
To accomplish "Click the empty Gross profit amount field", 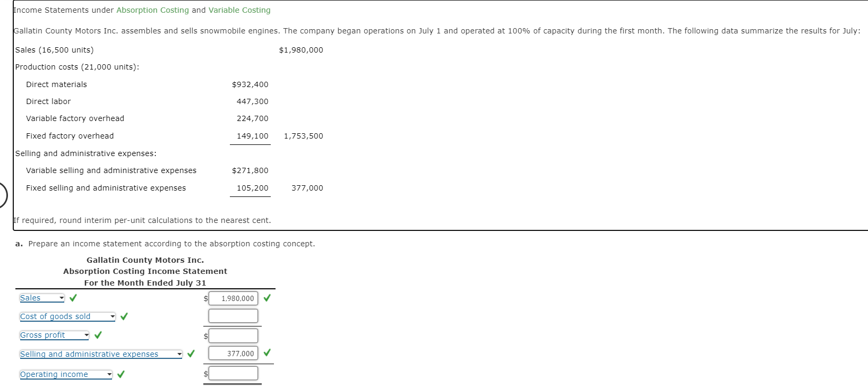I will (x=233, y=336).
